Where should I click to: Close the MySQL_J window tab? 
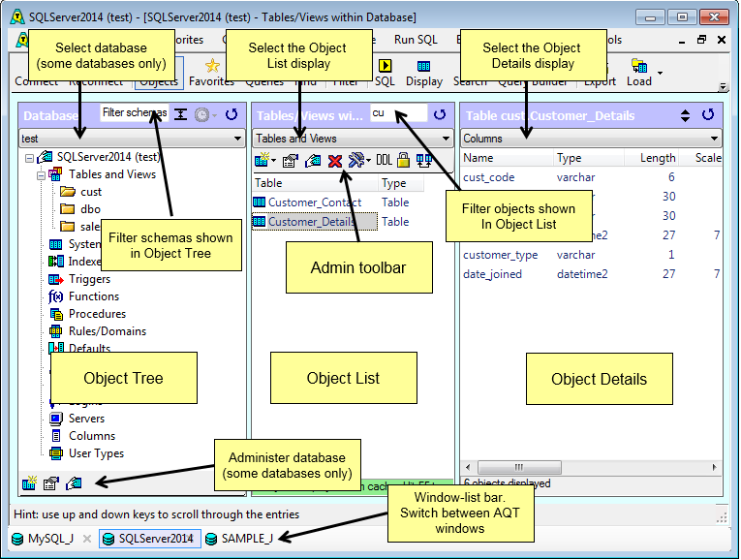(x=87, y=539)
